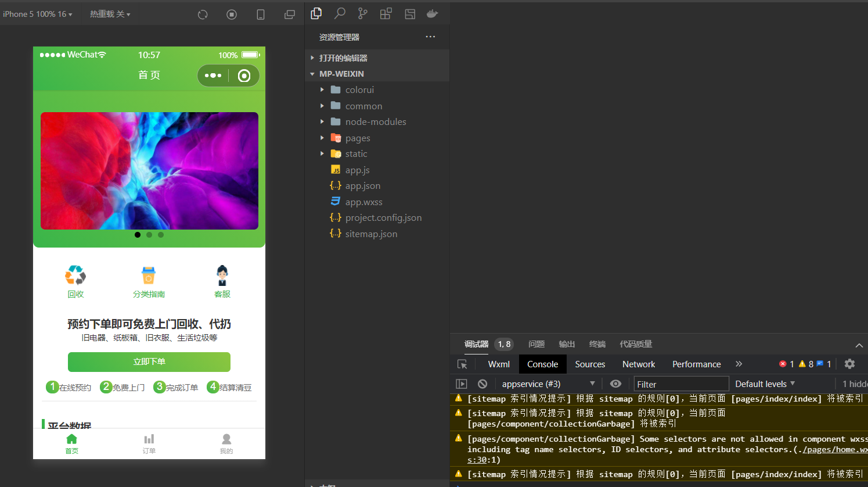Open the appservice context dropdown

548,384
